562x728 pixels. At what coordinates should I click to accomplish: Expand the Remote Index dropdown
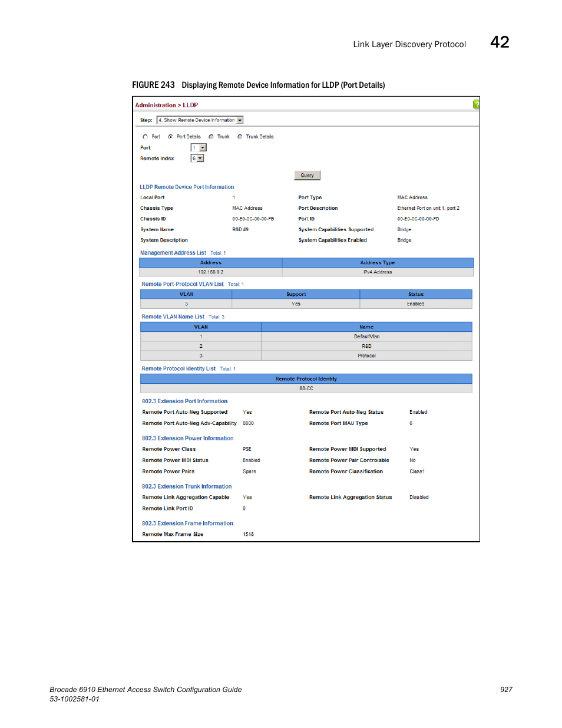click(200, 159)
